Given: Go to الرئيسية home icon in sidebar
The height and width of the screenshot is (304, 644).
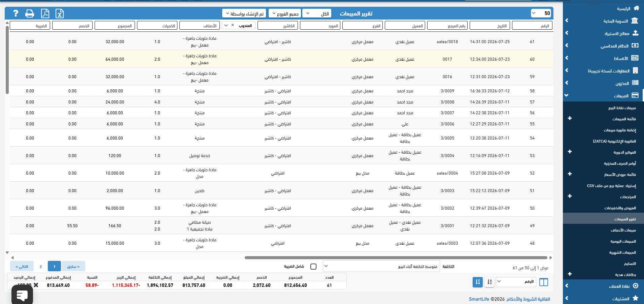Looking at the screenshot, I should [x=636, y=8].
